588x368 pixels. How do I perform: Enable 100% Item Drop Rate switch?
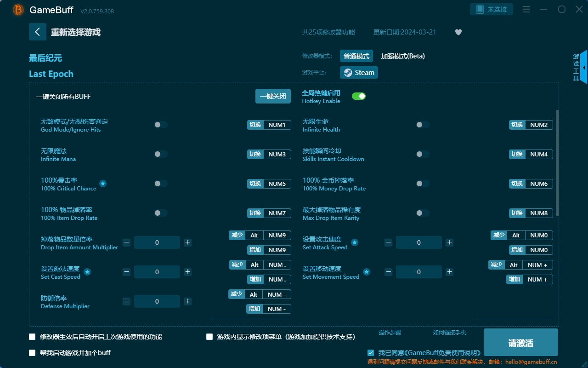[161, 213]
